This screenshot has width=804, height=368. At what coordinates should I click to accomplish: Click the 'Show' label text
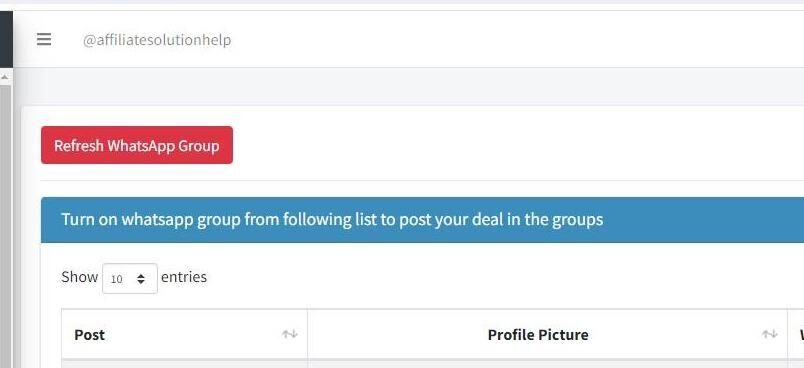point(79,277)
